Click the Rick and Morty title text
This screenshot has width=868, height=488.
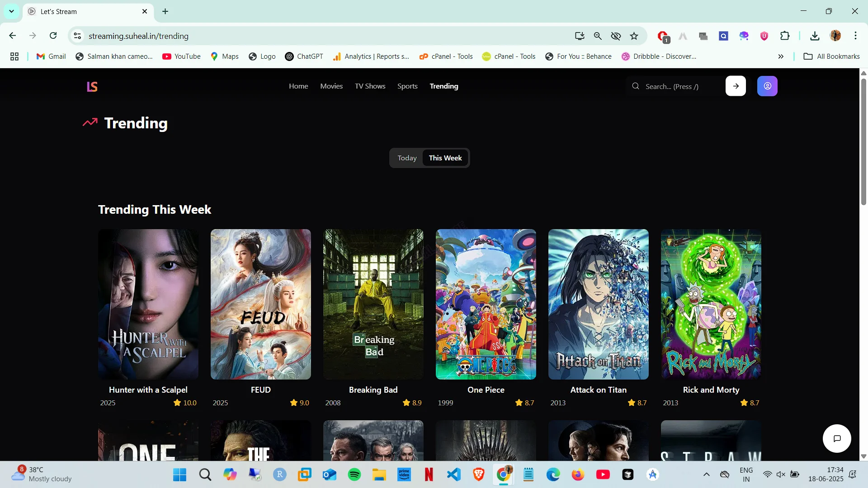click(x=711, y=389)
